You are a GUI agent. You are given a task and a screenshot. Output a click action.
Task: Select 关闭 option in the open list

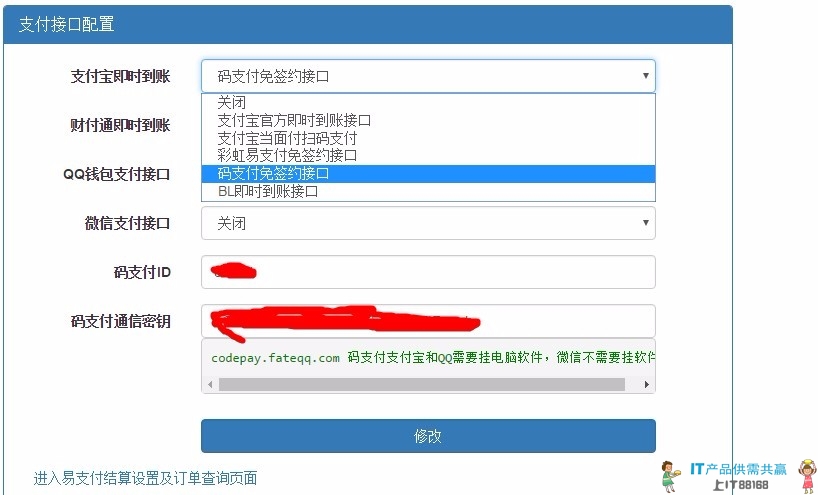pyautogui.click(x=232, y=102)
